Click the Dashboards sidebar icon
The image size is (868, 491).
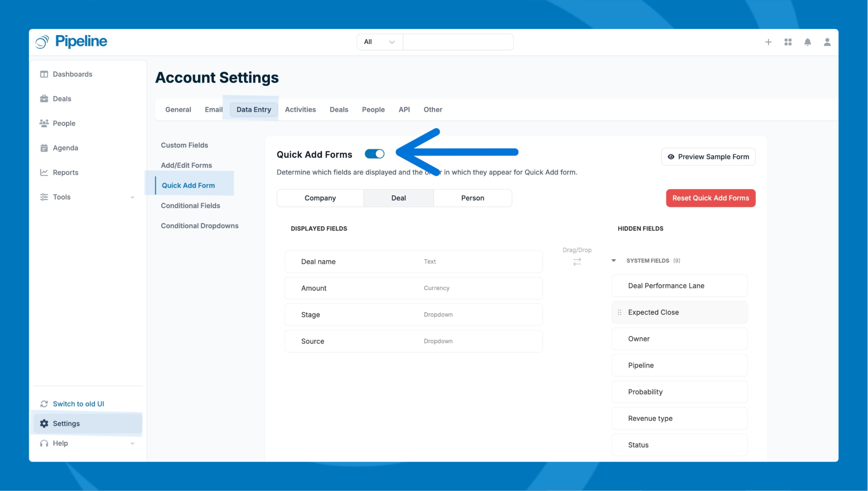tap(44, 74)
